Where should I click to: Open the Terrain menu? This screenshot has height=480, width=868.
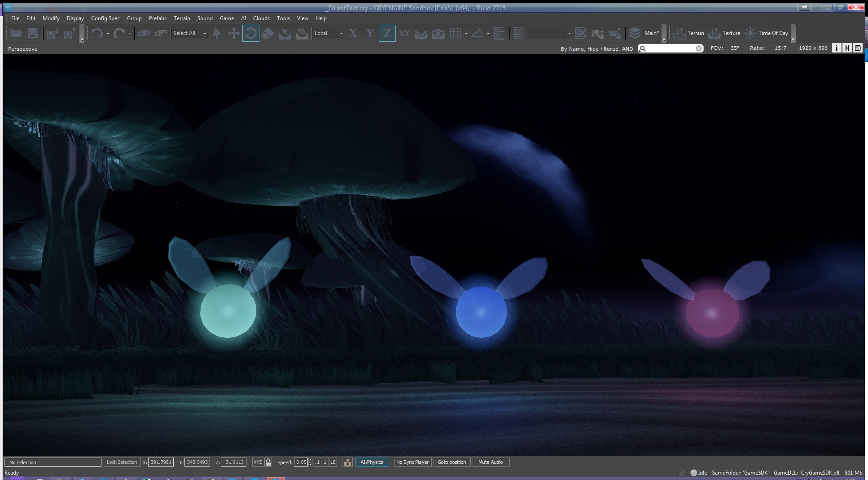[x=182, y=18]
